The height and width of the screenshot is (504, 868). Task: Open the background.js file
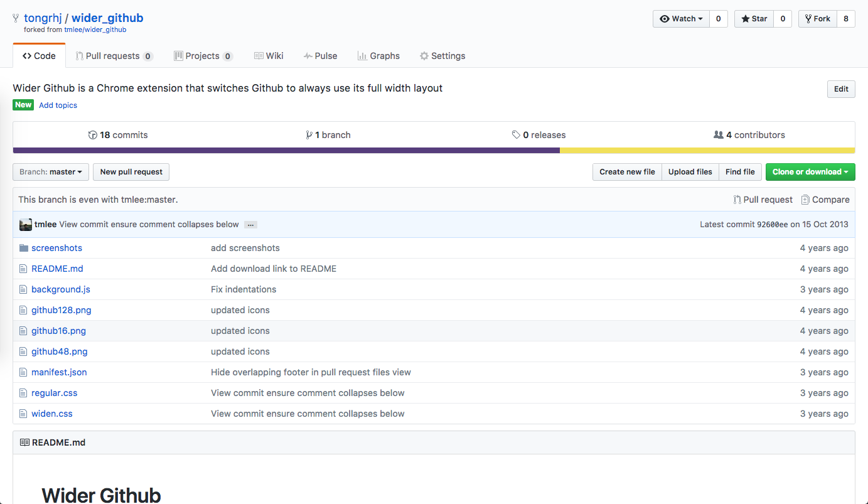tap(61, 289)
